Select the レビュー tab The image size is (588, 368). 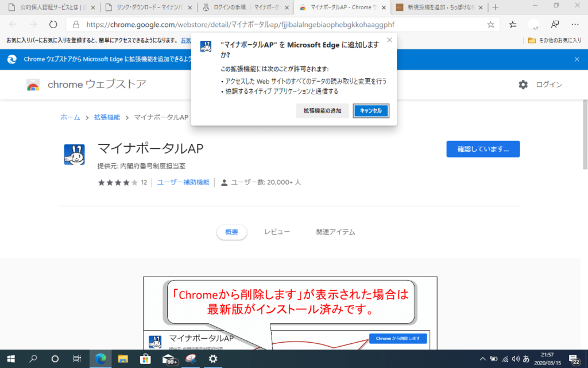click(277, 232)
